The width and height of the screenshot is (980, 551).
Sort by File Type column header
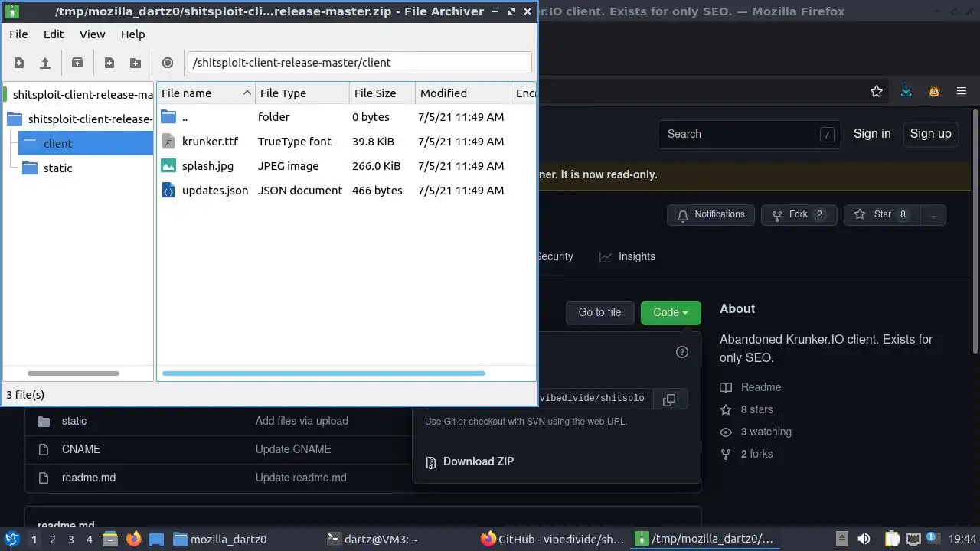pos(302,93)
